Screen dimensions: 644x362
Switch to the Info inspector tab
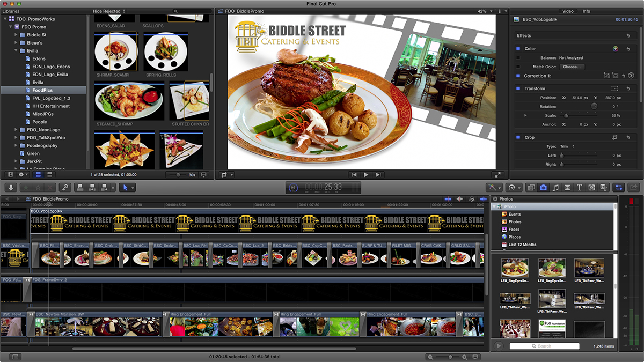[587, 11]
